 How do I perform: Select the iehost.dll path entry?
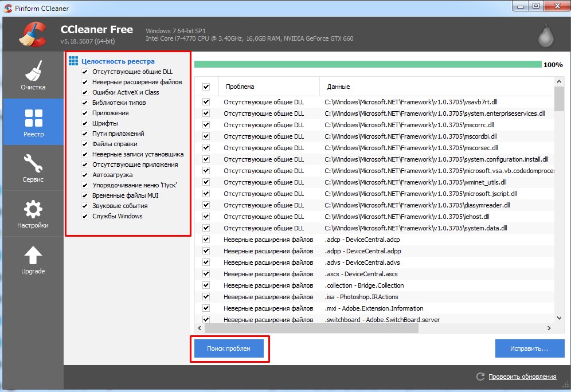tap(407, 217)
